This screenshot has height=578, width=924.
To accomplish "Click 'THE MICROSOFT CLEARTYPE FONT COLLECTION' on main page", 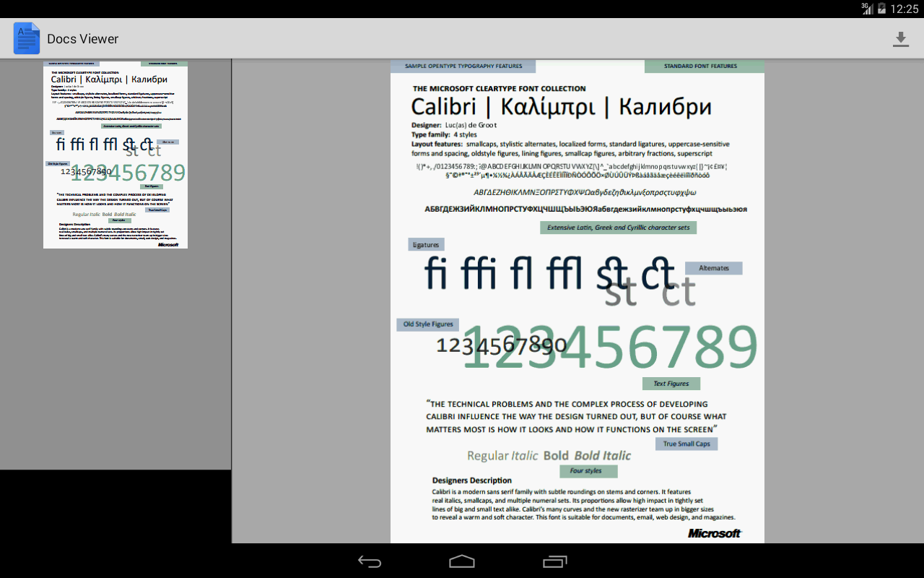I will click(499, 88).
